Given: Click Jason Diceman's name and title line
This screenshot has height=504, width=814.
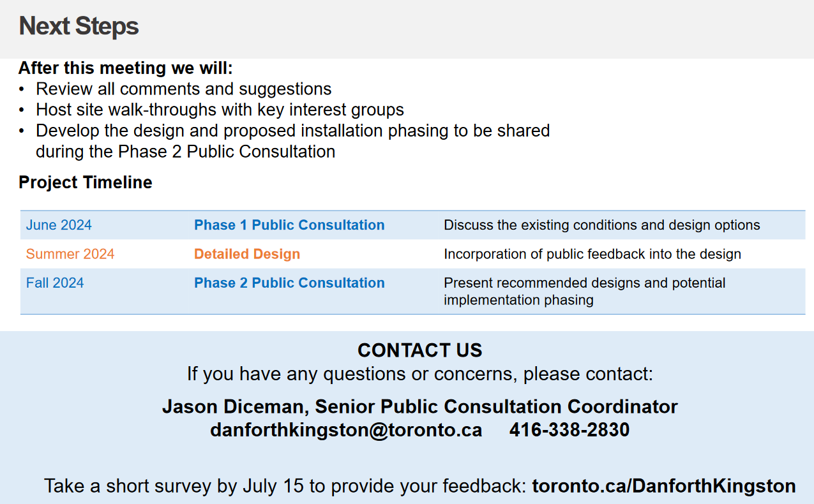Looking at the screenshot, I should [x=419, y=406].
